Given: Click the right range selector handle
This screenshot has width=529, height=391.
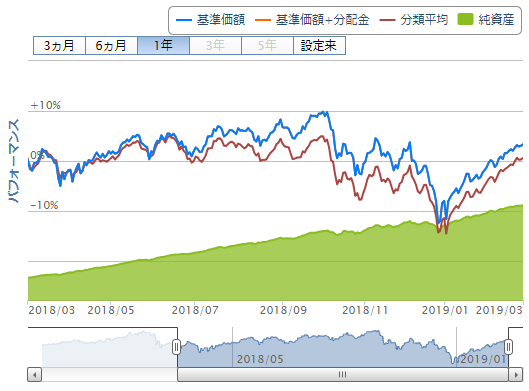Looking at the screenshot, I should [x=509, y=347].
